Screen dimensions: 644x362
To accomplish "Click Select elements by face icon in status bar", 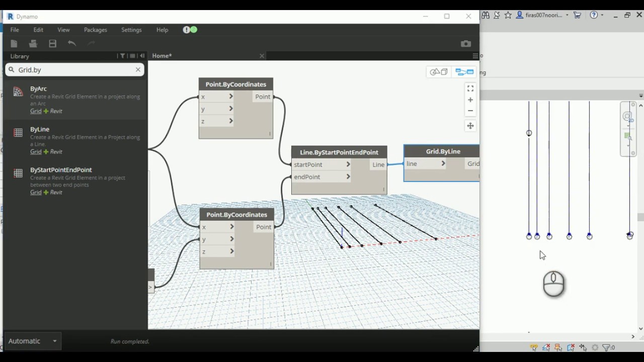I will [571, 347].
